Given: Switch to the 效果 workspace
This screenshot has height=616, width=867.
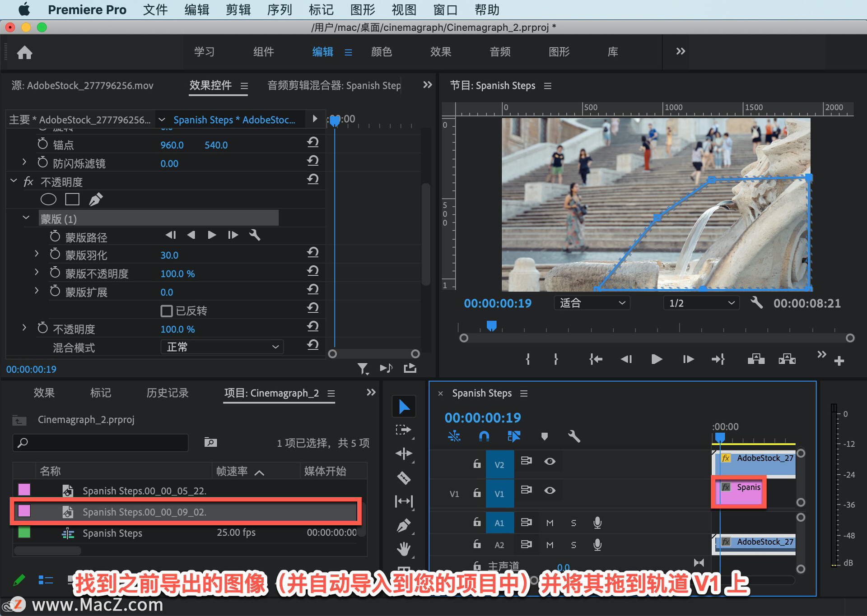Looking at the screenshot, I should coord(441,51).
